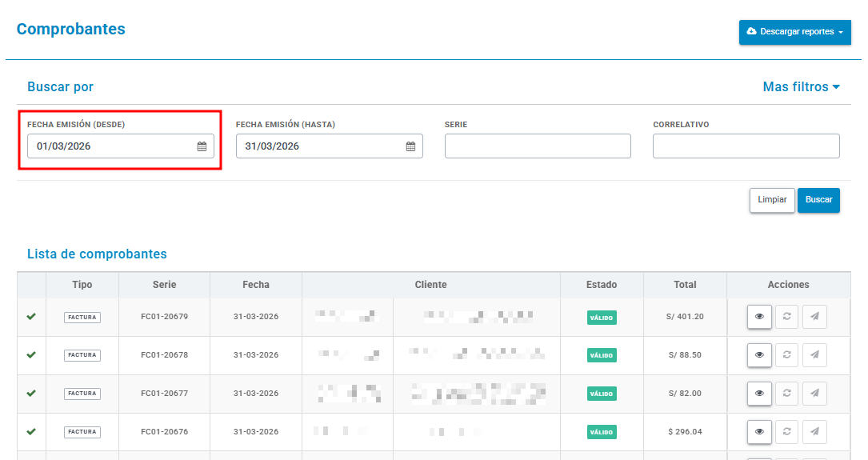Select series cell FC01-20678
This screenshot has height=460, width=868.
tap(165, 355)
